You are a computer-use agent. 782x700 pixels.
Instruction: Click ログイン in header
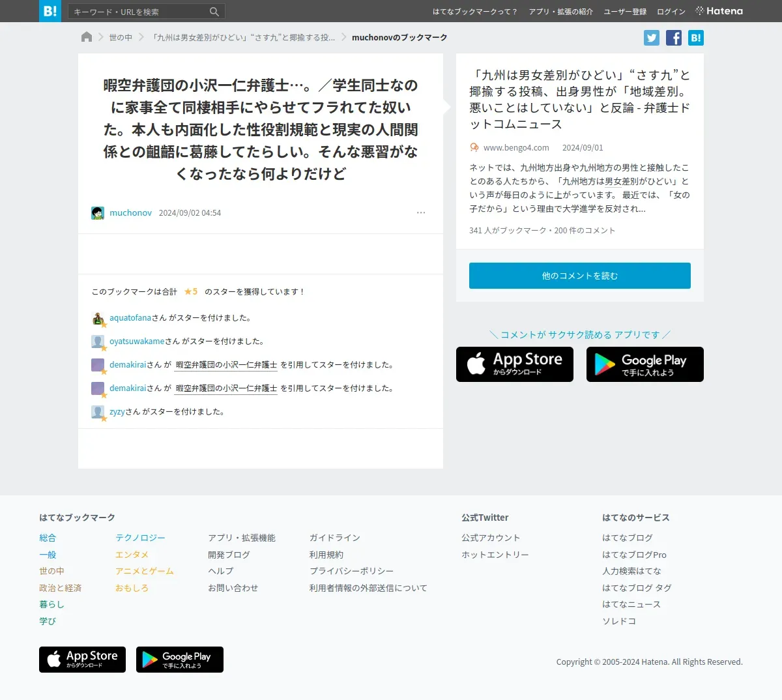671,12
